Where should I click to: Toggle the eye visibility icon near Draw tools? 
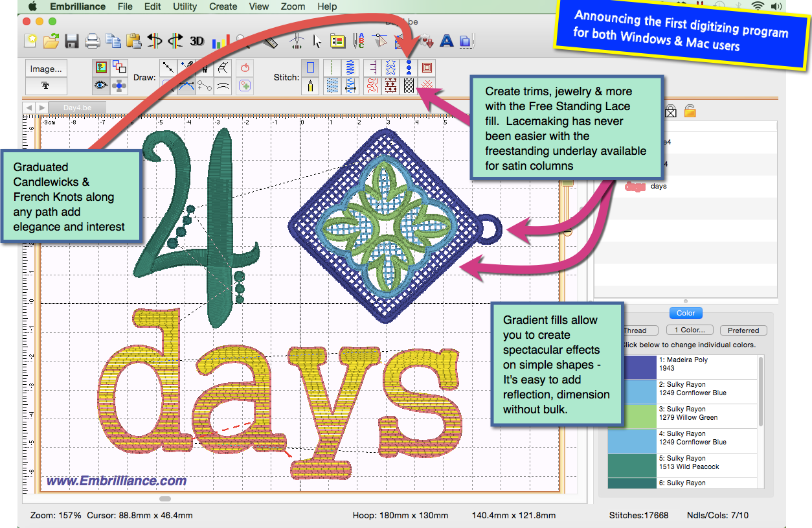point(100,86)
